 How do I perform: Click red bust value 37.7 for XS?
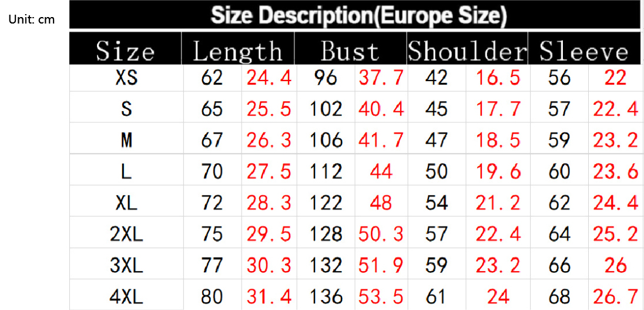pyautogui.click(x=381, y=78)
